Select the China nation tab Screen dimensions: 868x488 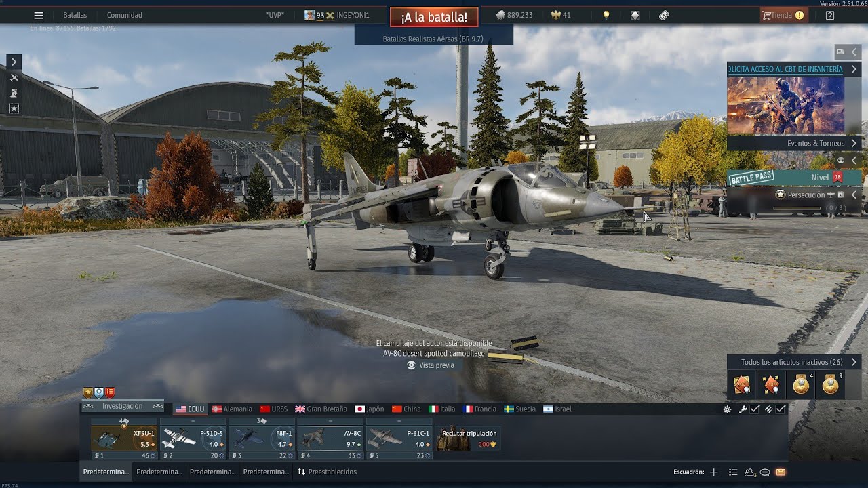406,409
